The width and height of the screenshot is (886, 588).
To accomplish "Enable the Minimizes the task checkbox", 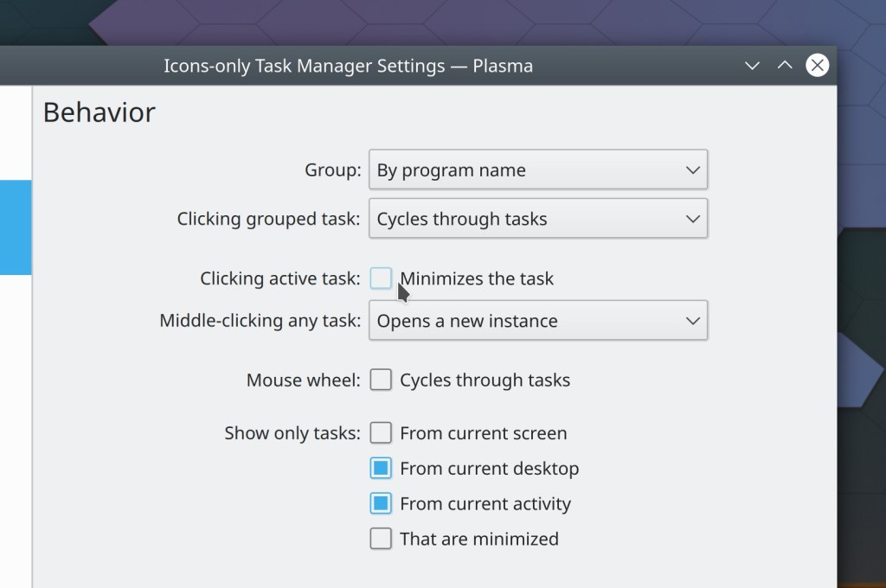I will pyautogui.click(x=381, y=278).
